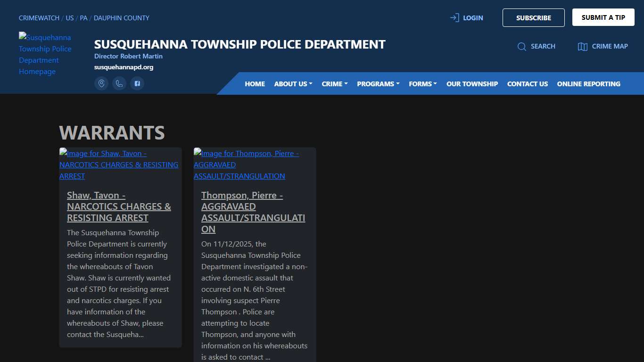Click the phone icon below the department name
Image resolution: width=644 pixels, height=362 pixels.
coord(119,83)
